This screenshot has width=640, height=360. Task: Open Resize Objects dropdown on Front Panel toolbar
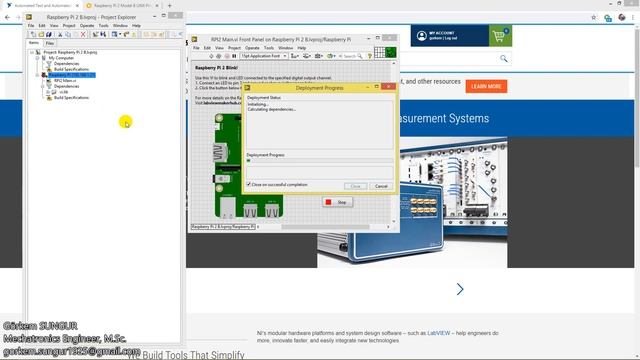(x=319, y=56)
